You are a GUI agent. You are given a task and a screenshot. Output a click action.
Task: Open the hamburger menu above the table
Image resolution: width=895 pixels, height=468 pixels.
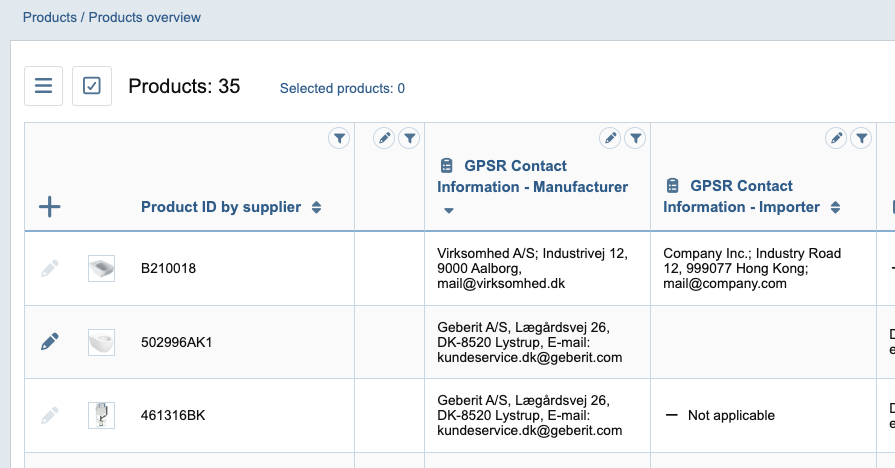pos(43,86)
